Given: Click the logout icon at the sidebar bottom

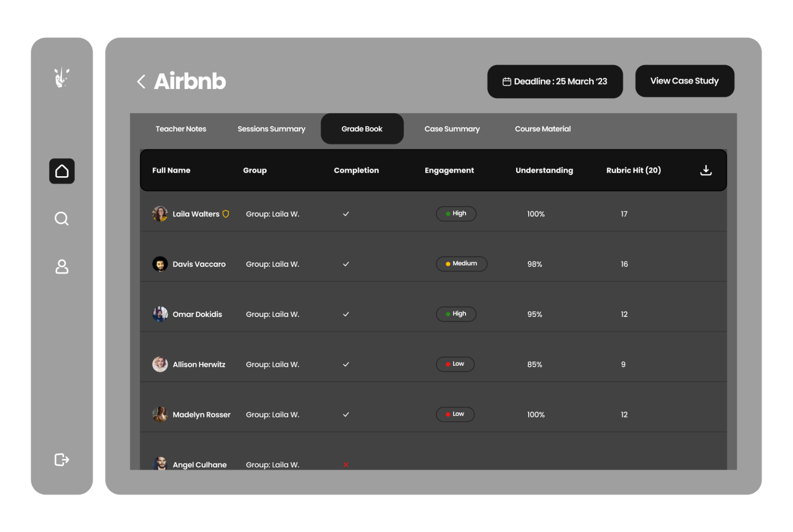Looking at the screenshot, I should click(x=61, y=459).
